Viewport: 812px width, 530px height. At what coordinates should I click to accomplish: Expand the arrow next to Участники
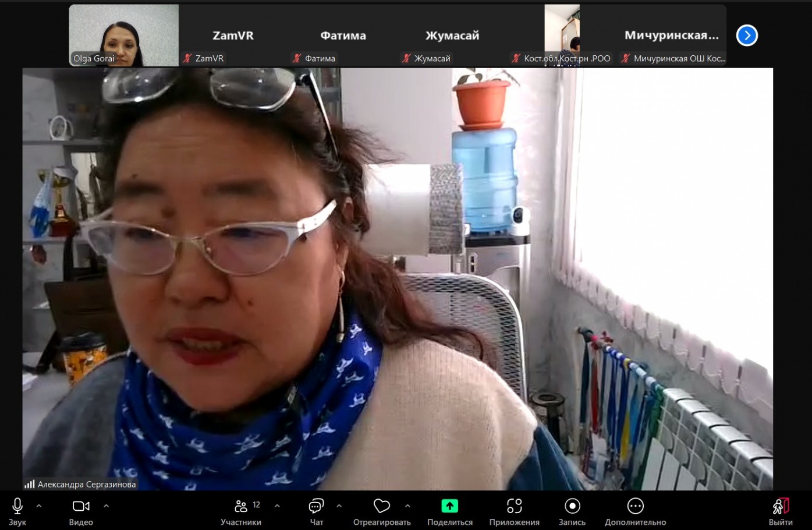pyautogui.click(x=277, y=506)
